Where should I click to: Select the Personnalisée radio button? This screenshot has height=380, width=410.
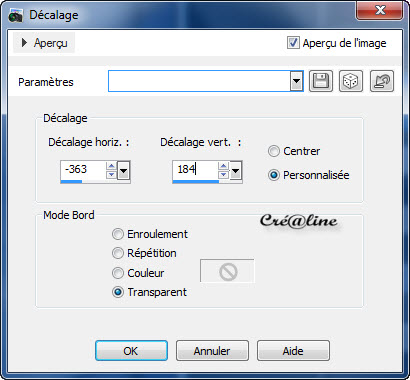pos(274,175)
